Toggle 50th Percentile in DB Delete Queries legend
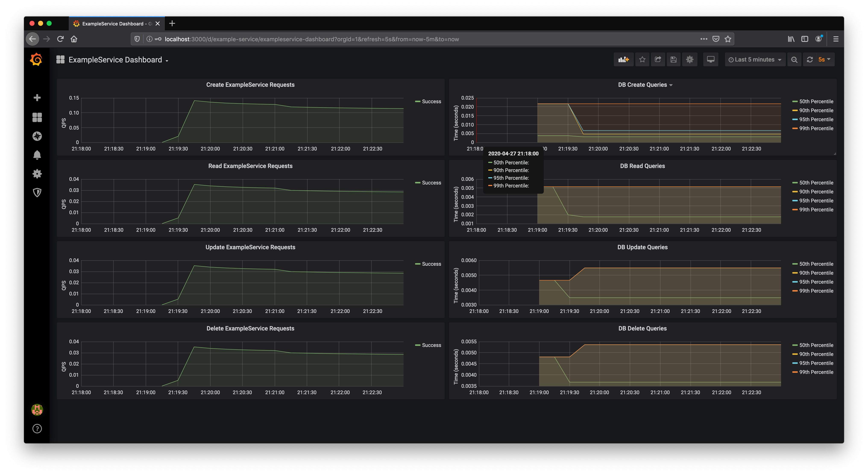The width and height of the screenshot is (868, 475). click(816, 345)
